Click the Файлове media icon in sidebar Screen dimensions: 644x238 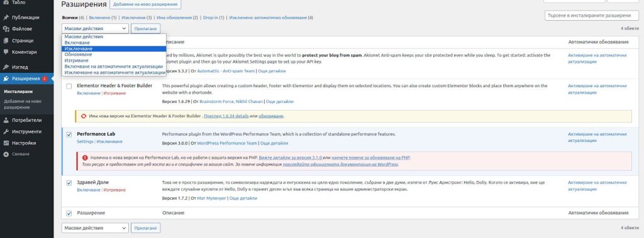[6, 29]
